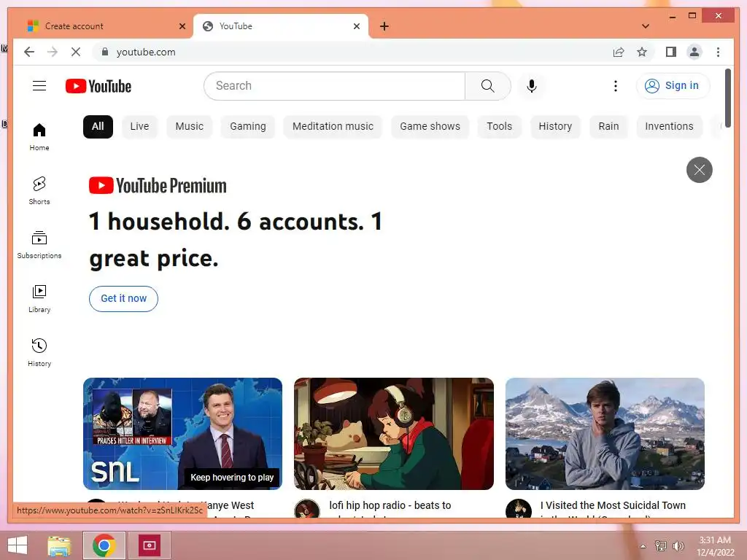The width and height of the screenshot is (747, 560).
Task: Toggle the browser side panel
Action: point(671,52)
